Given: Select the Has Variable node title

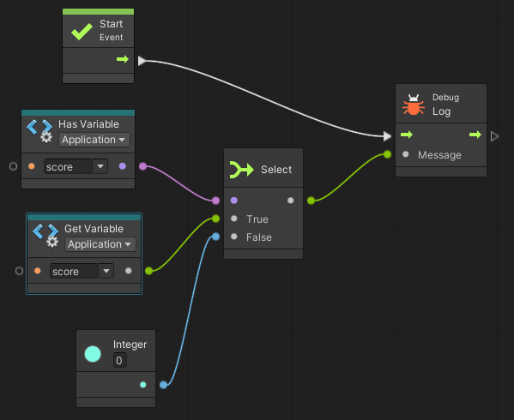Looking at the screenshot, I should click(88, 124).
